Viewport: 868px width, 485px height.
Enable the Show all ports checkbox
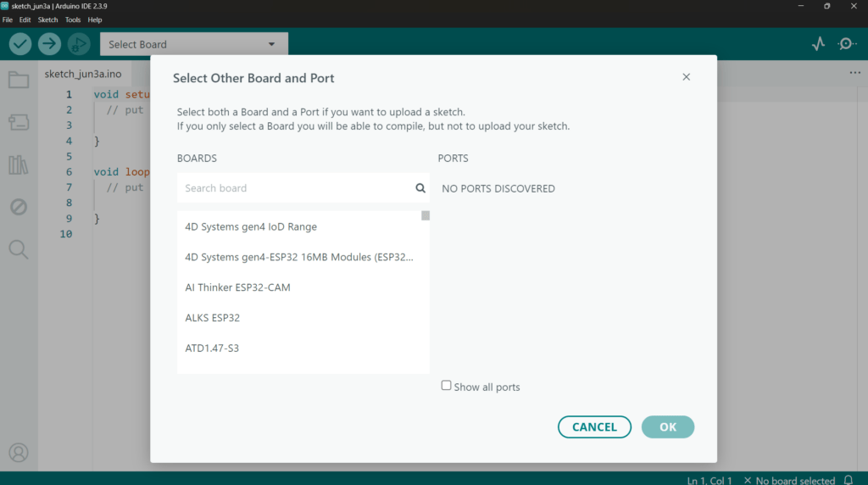click(x=446, y=385)
